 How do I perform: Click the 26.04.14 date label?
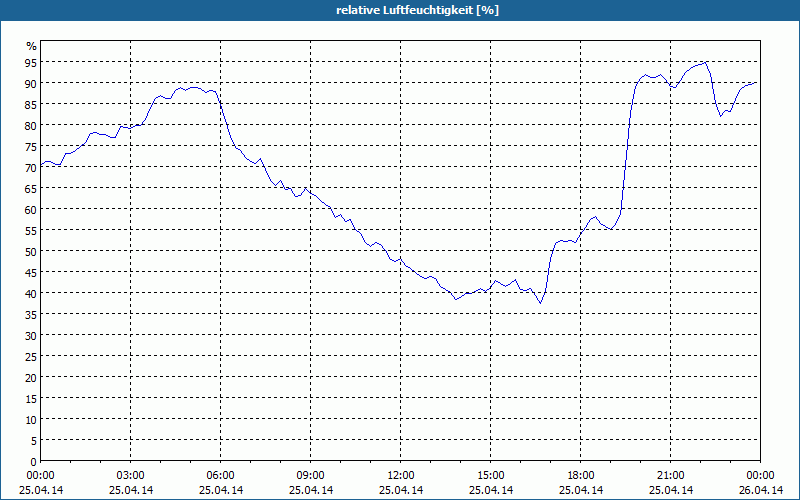pos(761,490)
